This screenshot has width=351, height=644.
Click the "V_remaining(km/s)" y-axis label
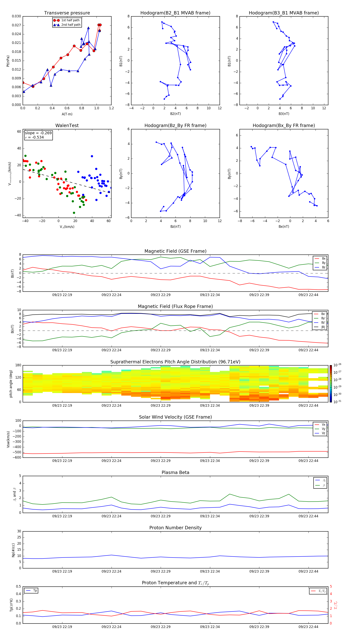(x=10, y=173)
